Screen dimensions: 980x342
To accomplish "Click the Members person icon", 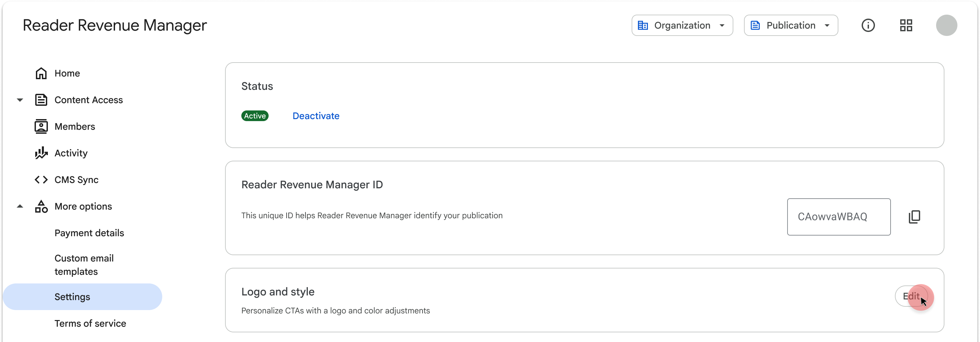I will click(41, 126).
